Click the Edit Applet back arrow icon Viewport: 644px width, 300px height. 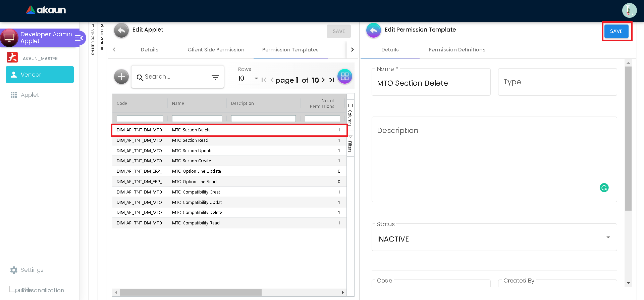(x=121, y=31)
